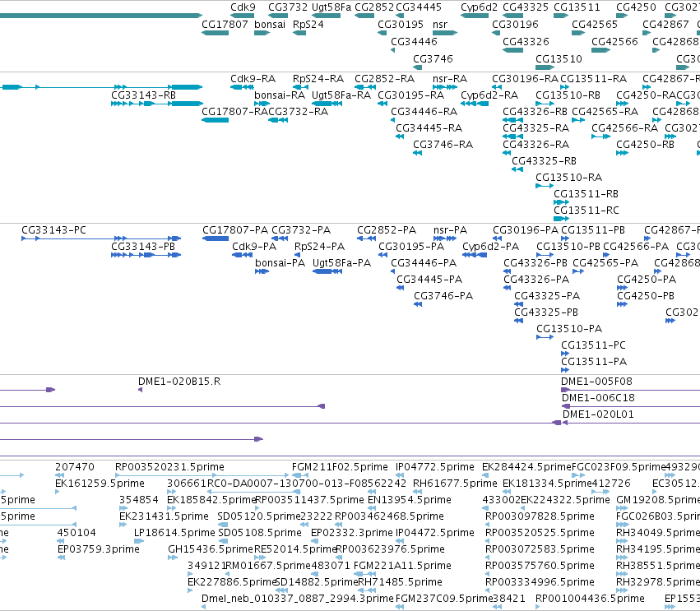This screenshot has width=700, height=611.
Task: Click the CG34446 gene label
Action: coord(414,41)
